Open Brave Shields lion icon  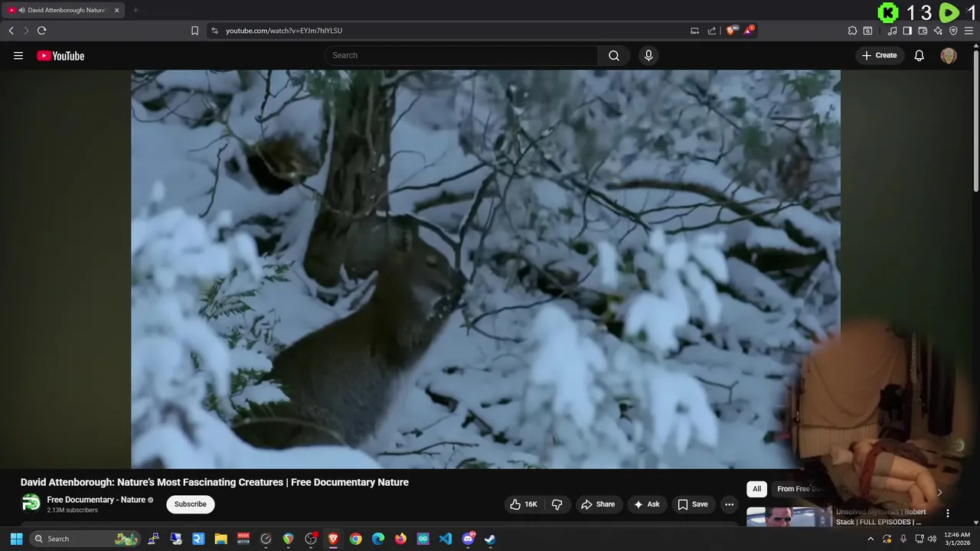[731, 31]
